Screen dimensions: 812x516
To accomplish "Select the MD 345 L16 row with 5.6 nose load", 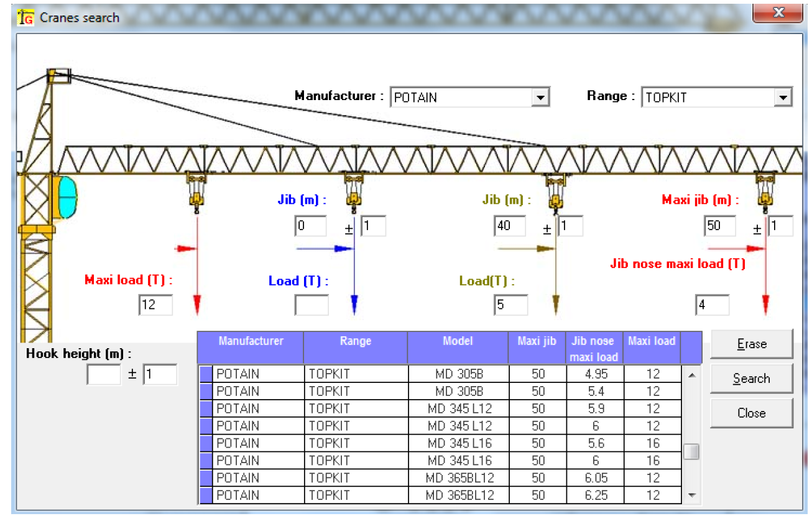I will pyautogui.click(x=440, y=444).
